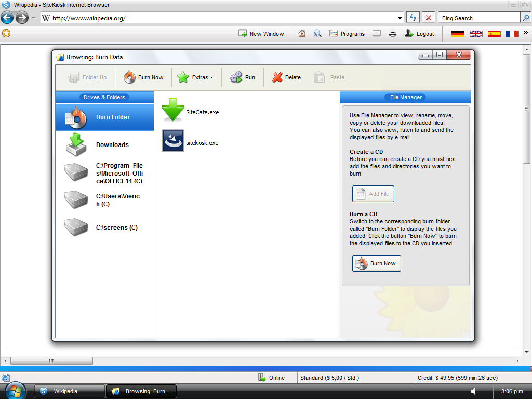This screenshot has height=399, width=532.
Task: Click into the Bing Search field
Action: [x=478, y=18]
